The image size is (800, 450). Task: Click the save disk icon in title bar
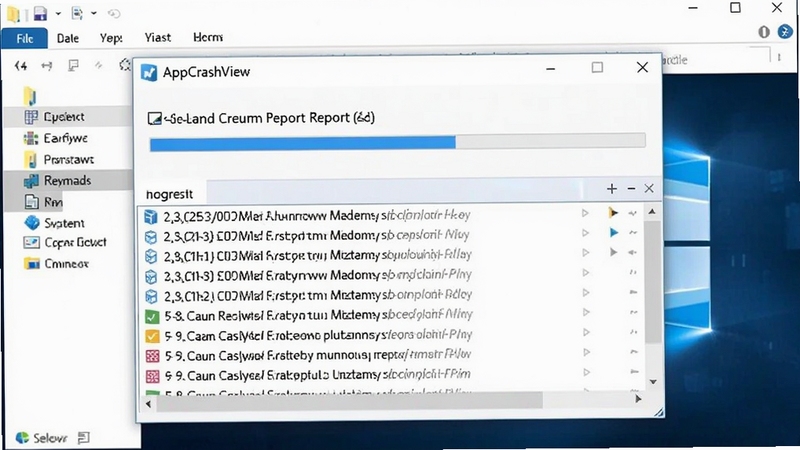[40, 13]
